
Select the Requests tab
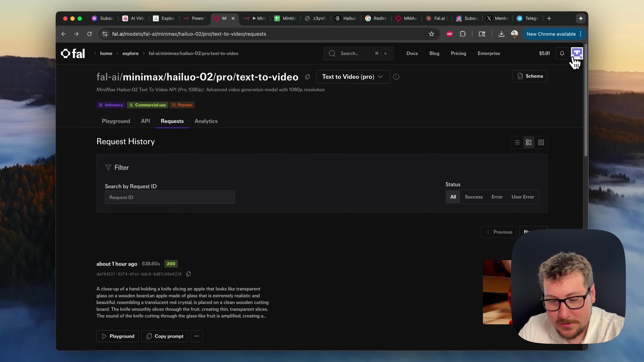coord(172,121)
